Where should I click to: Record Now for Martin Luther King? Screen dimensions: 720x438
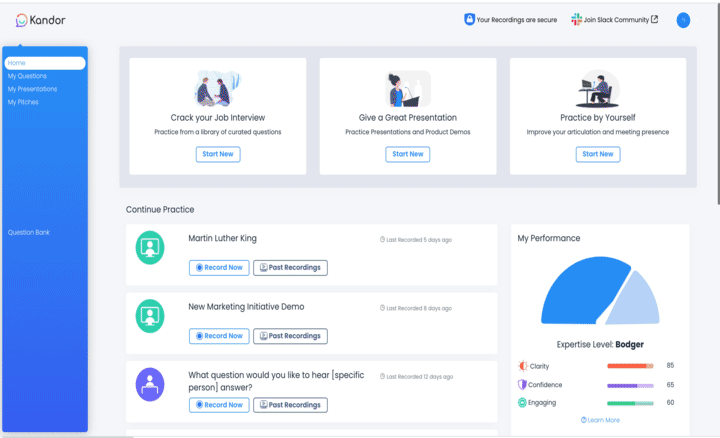point(219,267)
